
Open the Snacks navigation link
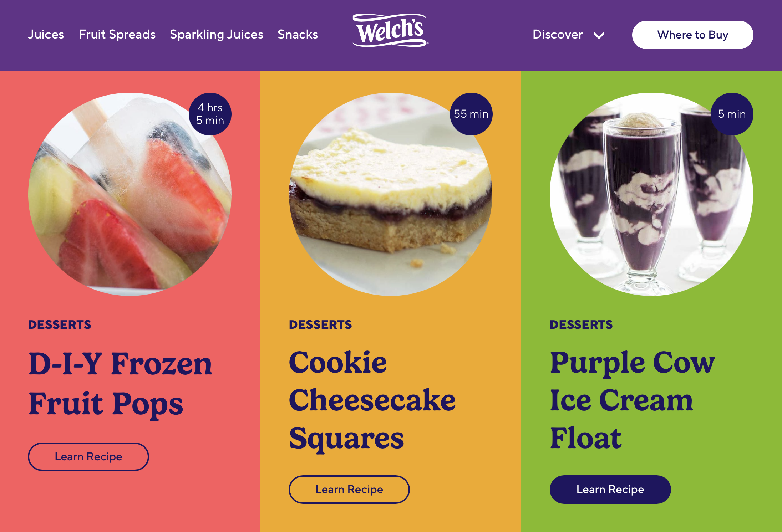[x=298, y=35]
